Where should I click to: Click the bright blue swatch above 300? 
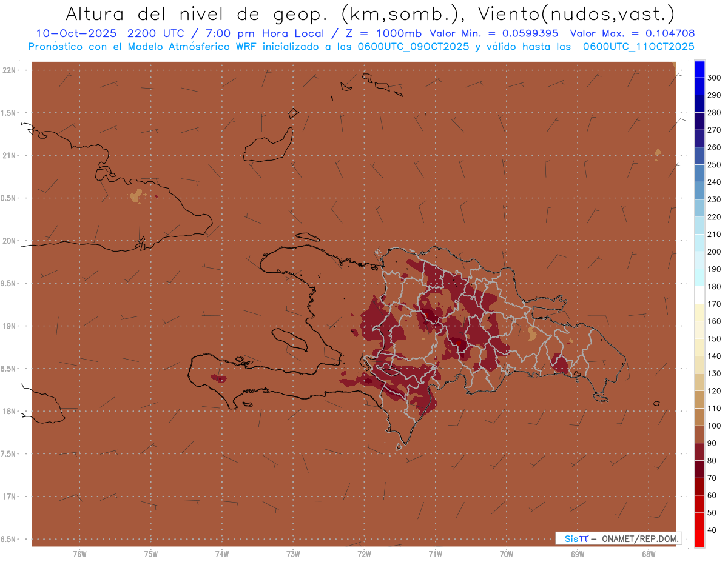[x=699, y=69]
